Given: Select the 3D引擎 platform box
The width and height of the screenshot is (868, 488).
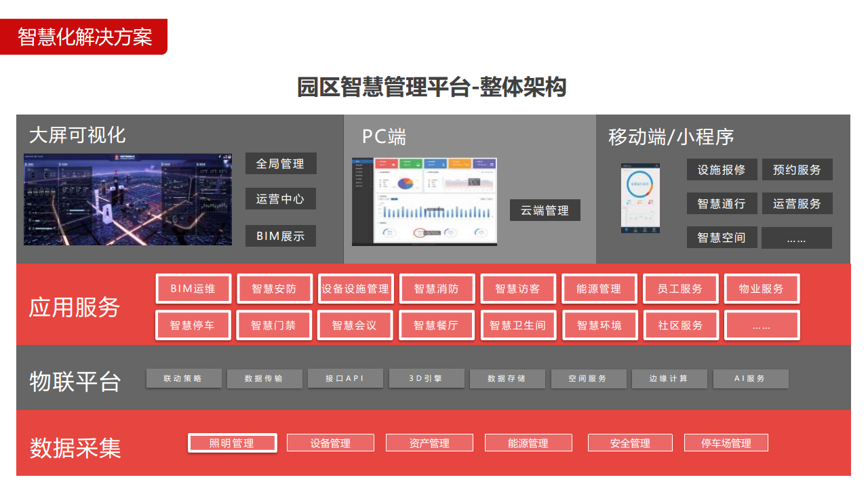Looking at the screenshot, I should point(427,379).
